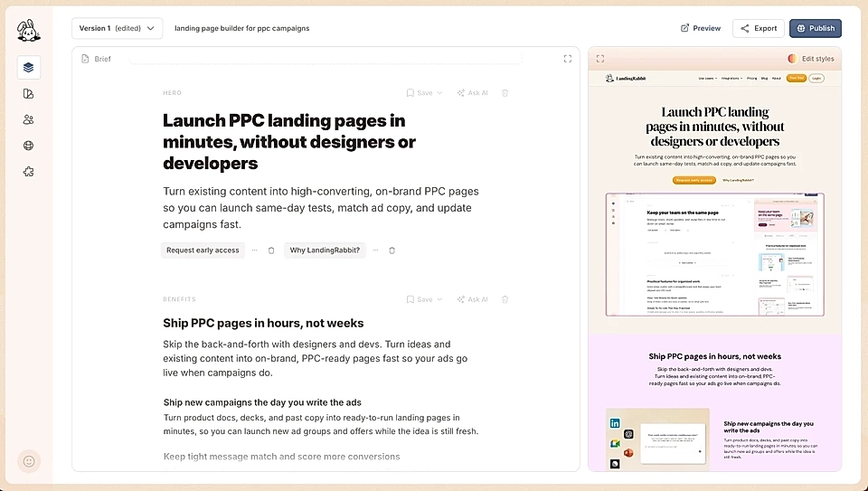
Task: Expand preview panel to fullscreen
Action: coord(600,59)
